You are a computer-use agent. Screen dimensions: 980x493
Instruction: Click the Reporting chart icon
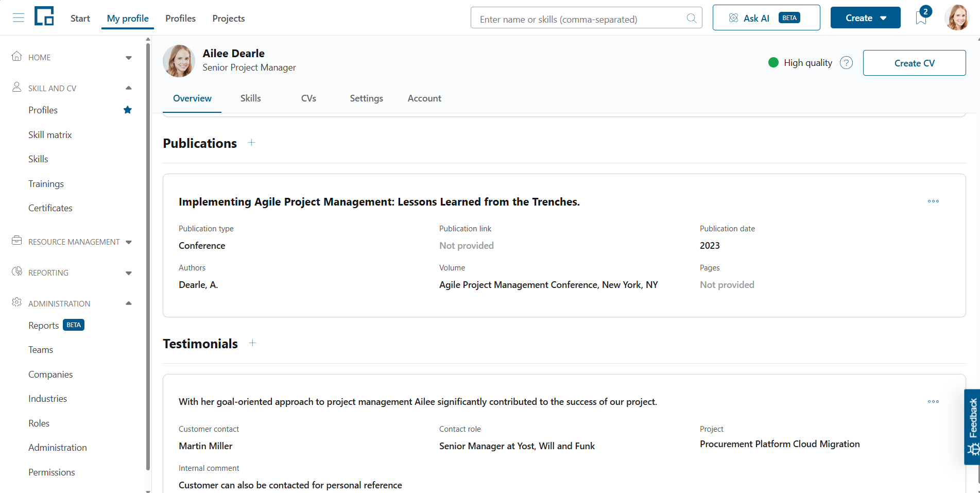point(17,271)
